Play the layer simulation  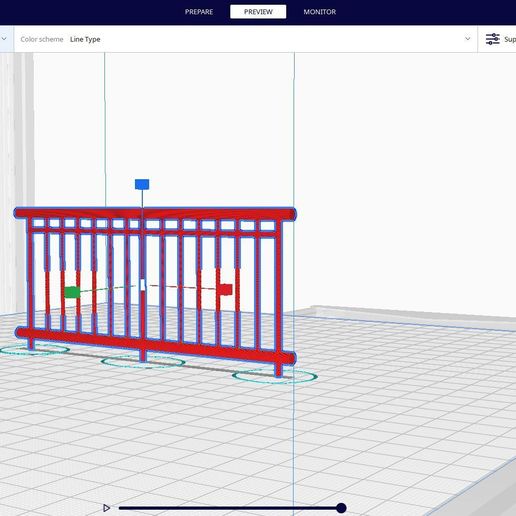(x=106, y=508)
